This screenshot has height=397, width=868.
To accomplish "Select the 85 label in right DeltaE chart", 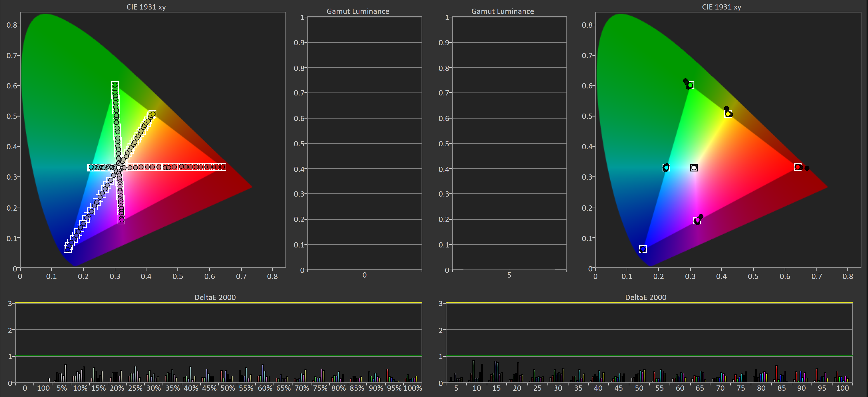I will (781, 388).
